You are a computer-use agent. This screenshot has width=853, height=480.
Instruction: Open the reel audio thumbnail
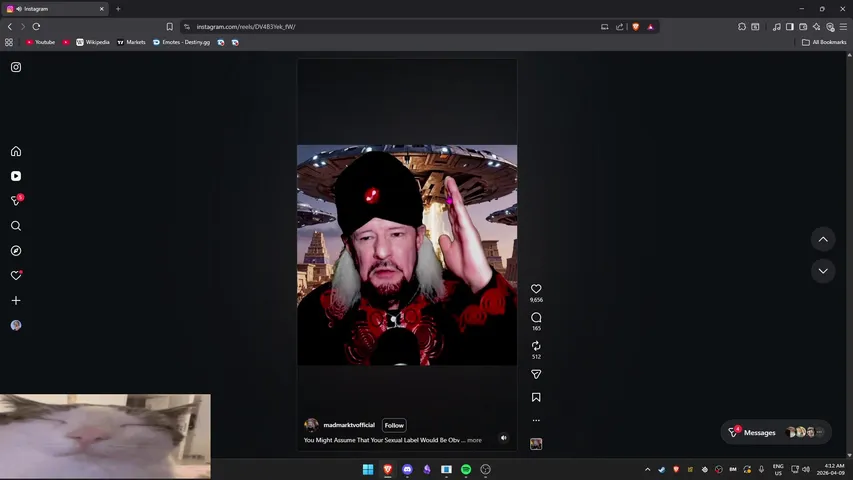point(536,444)
